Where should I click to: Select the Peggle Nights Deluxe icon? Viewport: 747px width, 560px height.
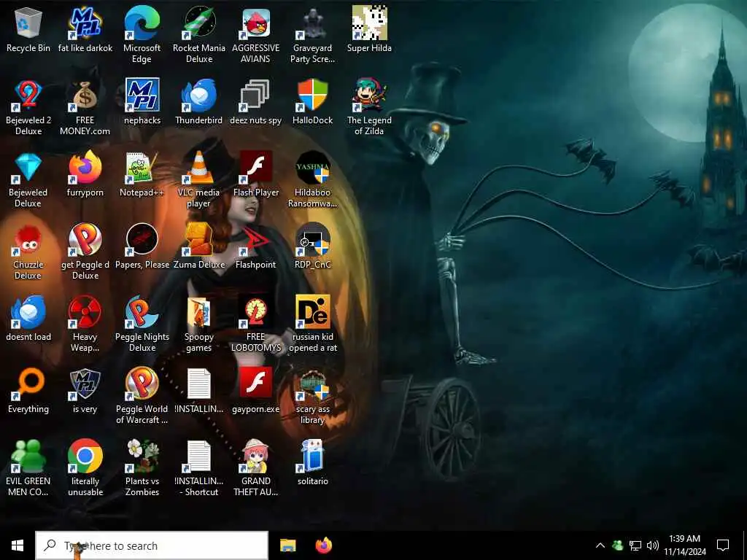click(142, 312)
